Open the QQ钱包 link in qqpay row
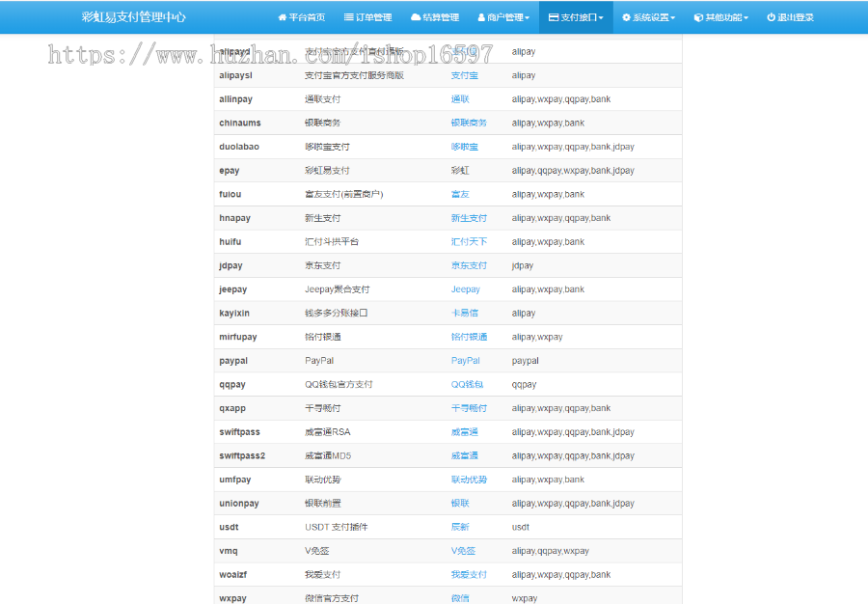Screen dimensions: 868x604 tap(467, 385)
